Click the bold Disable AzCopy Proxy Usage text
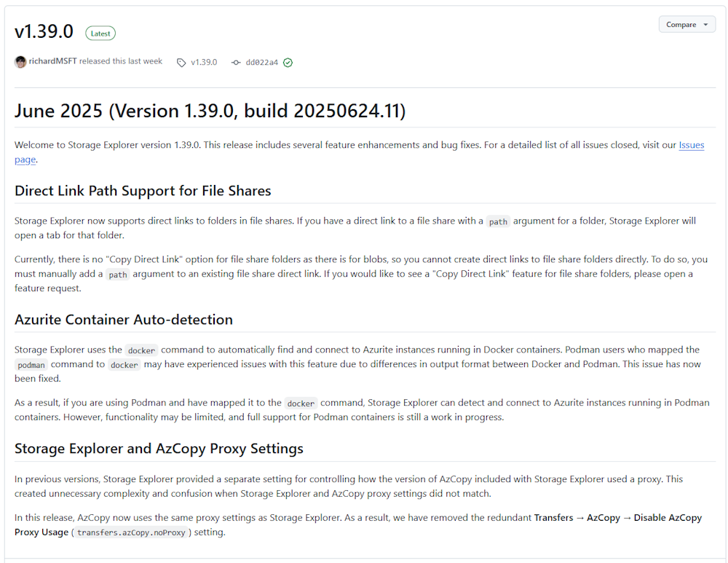 click(x=668, y=517)
